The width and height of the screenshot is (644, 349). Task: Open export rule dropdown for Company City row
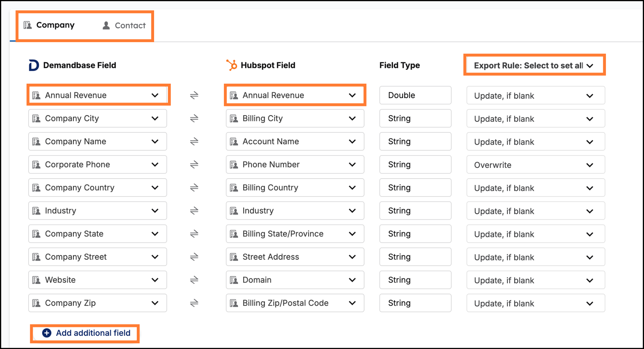(x=536, y=119)
